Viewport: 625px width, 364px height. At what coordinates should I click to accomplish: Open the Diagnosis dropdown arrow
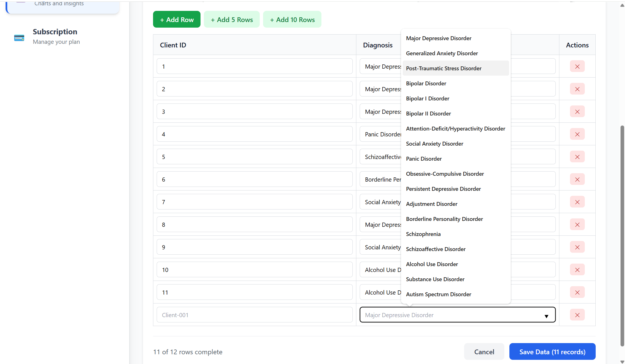click(546, 316)
